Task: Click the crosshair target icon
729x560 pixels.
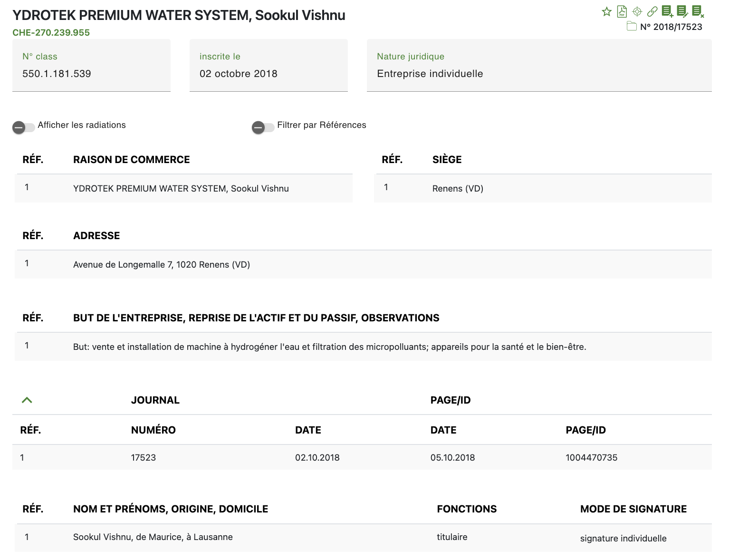Action: (x=637, y=11)
